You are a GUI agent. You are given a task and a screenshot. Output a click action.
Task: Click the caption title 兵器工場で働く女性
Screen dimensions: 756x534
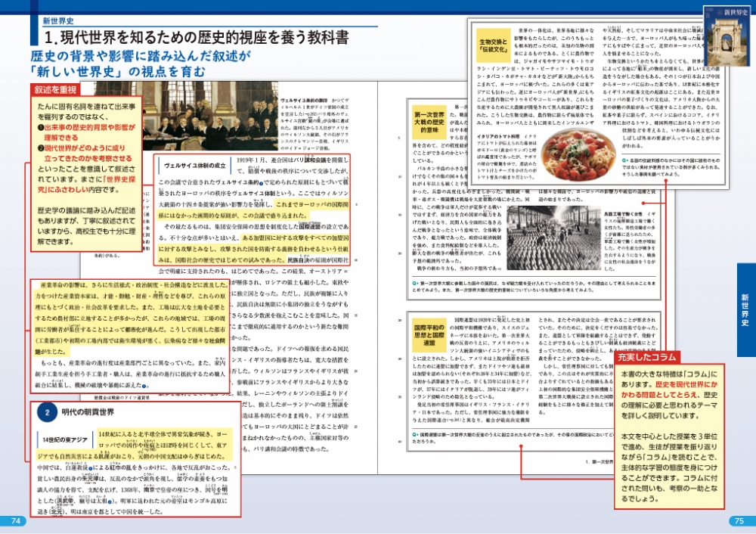(x=624, y=214)
